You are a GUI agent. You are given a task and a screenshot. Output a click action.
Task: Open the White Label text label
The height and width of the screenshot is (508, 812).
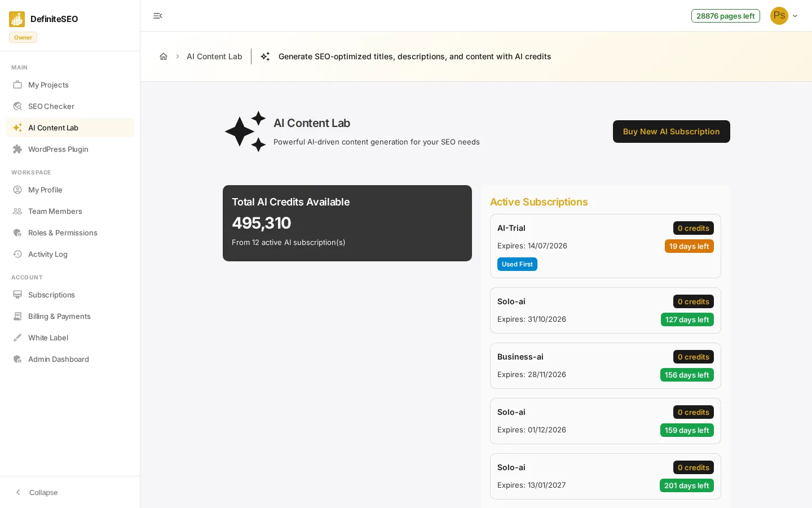(48, 338)
